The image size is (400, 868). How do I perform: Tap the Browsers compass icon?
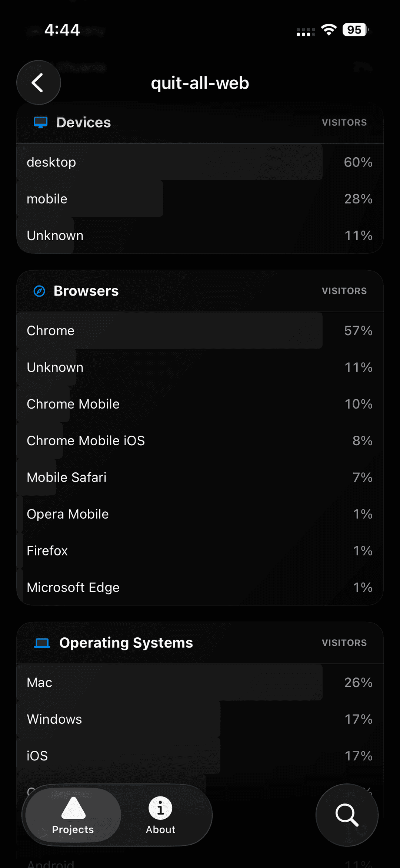click(x=39, y=291)
